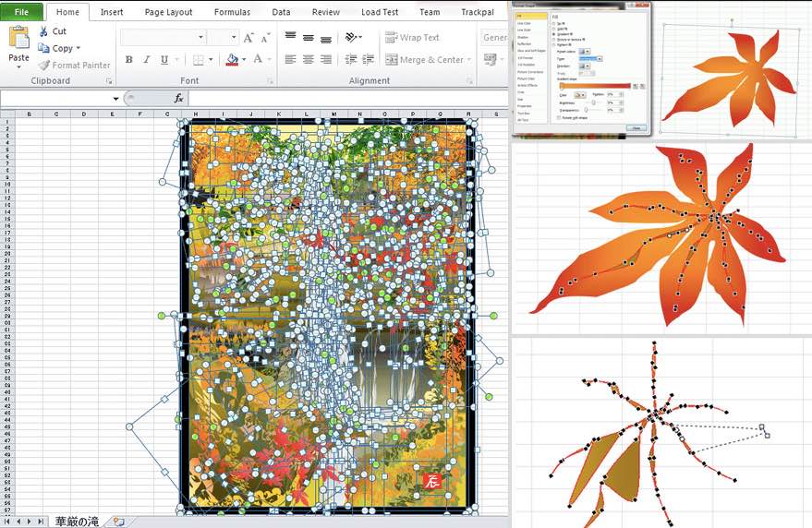Image resolution: width=812 pixels, height=528 pixels.
Task: Select the Solid fill radio button
Action: [x=553, y=30]
